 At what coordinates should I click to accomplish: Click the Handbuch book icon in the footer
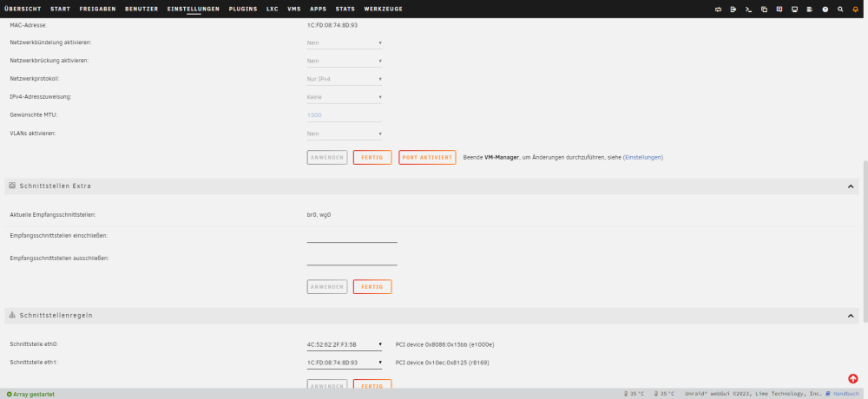coord(828,394)
